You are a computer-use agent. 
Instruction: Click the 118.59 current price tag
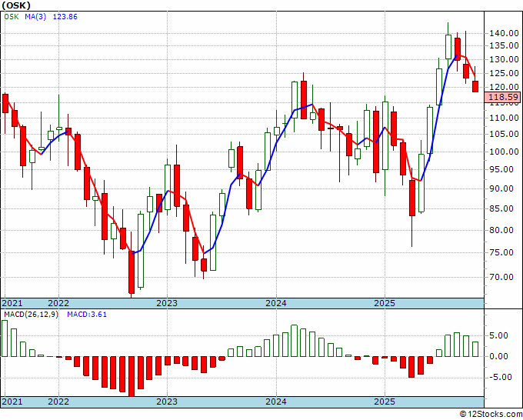pos(504,97)
